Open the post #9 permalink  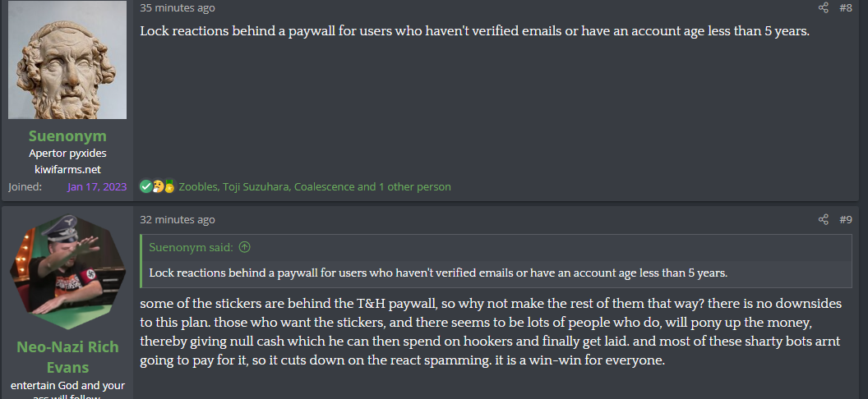[x=845, y=219]
